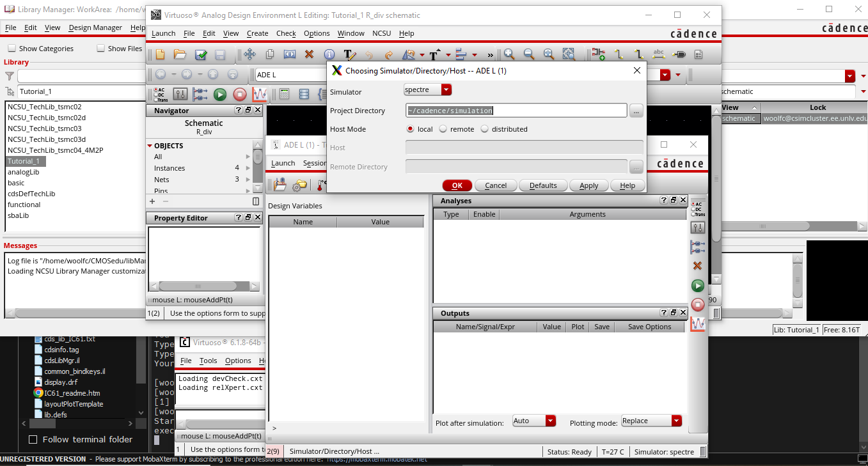Screen dimensions: 868x466
Task: Click the Zoom Out magnifier icon
Action: coord(529,55)
